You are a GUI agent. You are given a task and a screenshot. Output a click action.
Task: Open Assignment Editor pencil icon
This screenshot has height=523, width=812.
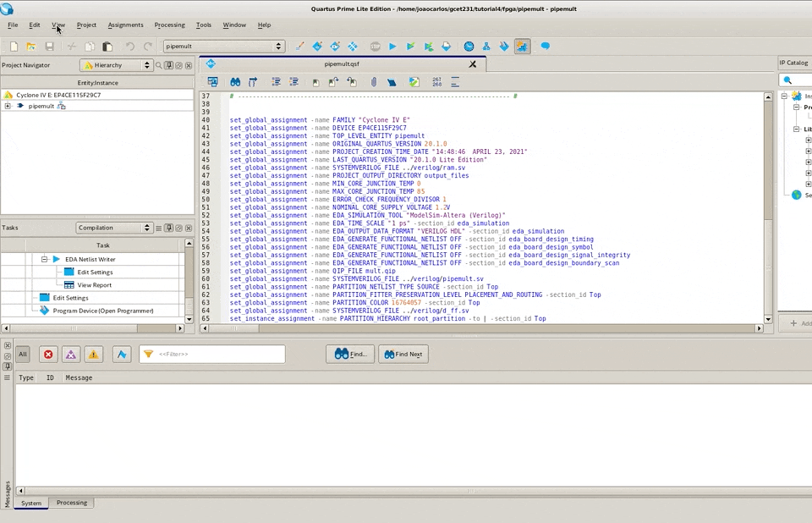299,47
